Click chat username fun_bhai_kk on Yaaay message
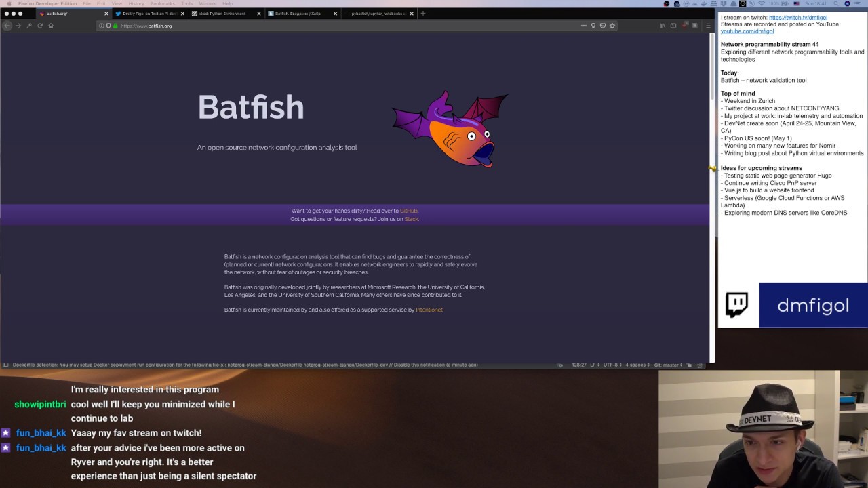This screenshot has width=868, height=488. point(41,433)
